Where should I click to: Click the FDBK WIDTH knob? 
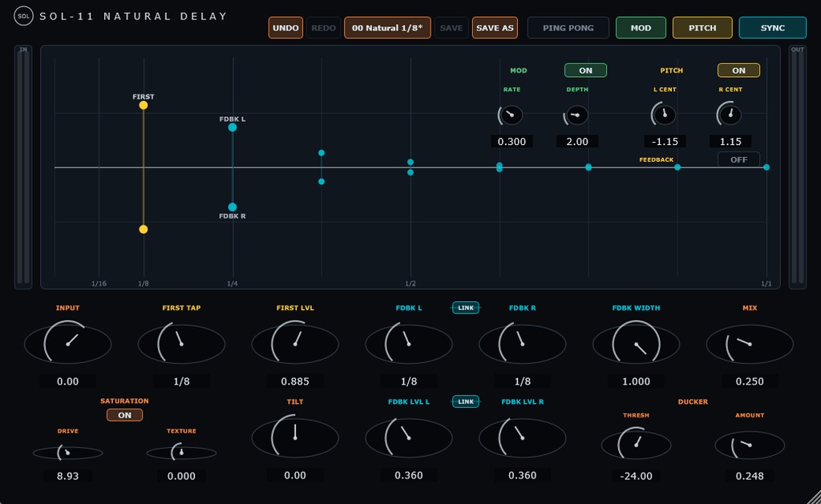(x=636, y=343)
